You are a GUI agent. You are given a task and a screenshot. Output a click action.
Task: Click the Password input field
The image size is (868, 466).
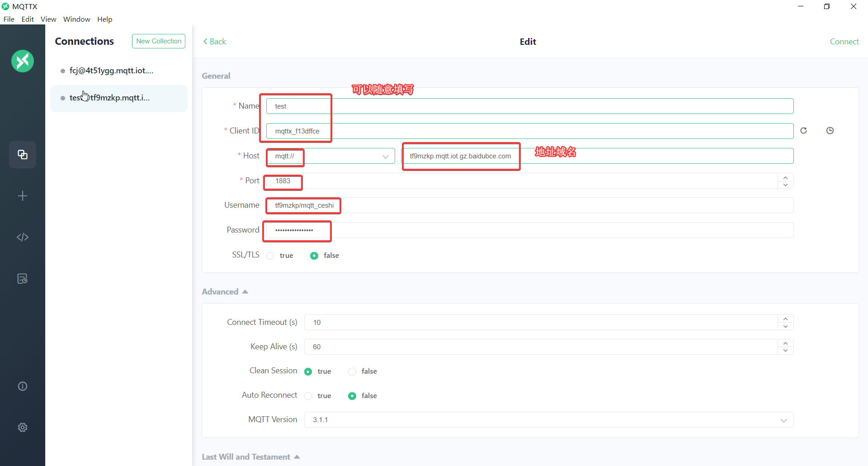click(x=530, y=230)
